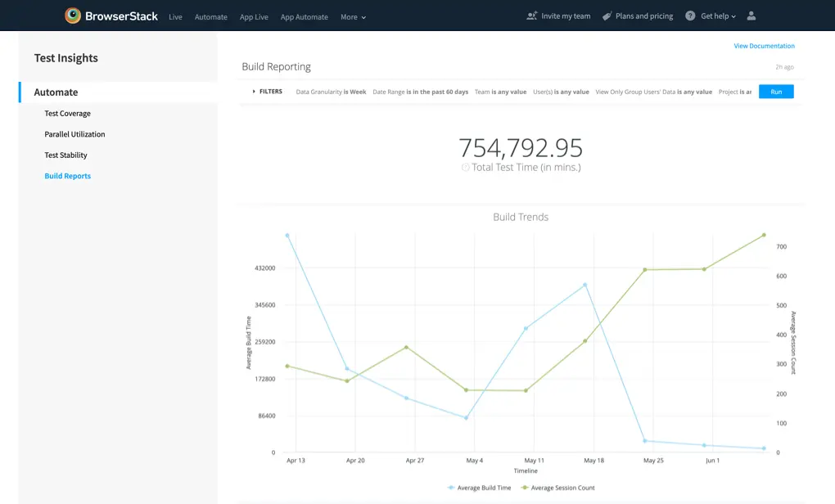The image size is (835, 504).
Task: Click the clock icon beside Total Test Time
Action: point(465,168)
